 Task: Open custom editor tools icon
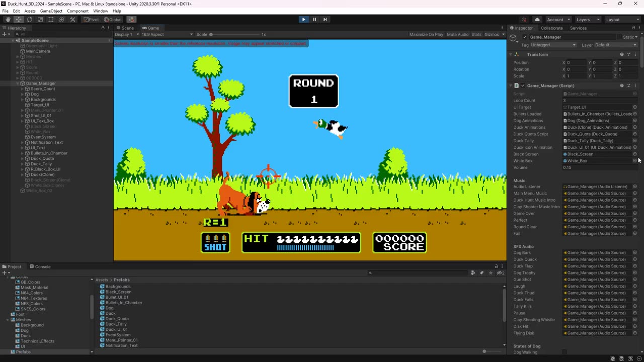click(x=72, y=20)
